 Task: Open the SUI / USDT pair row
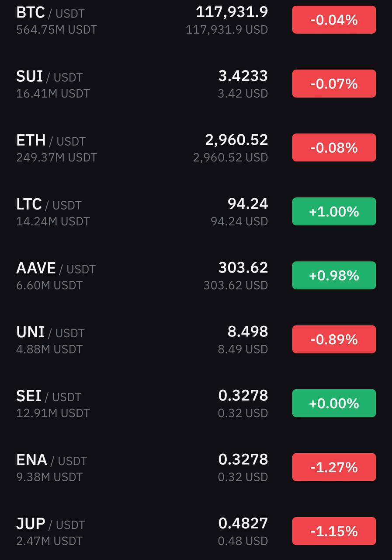click(x=196, y=84)
